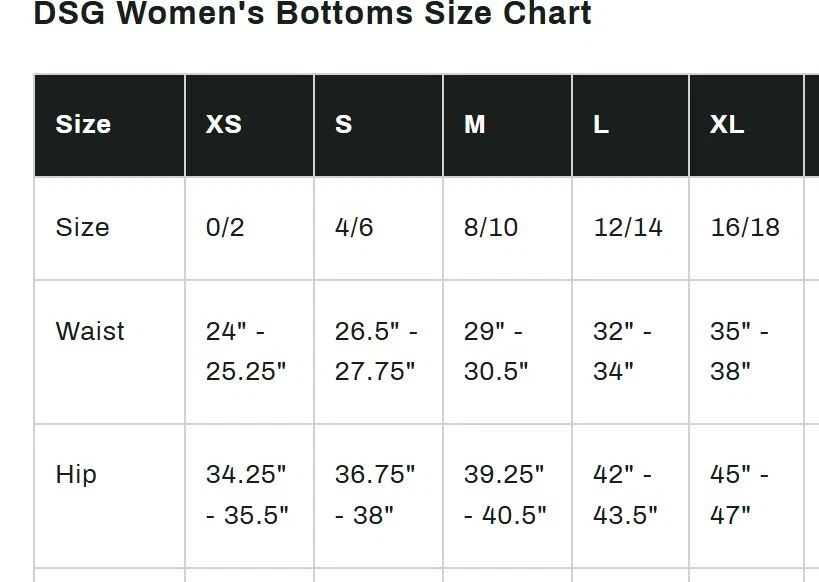The image size is (819, 582).
Task: Select the 24" - 25.25" waist cell
Action: coord(246,351)
